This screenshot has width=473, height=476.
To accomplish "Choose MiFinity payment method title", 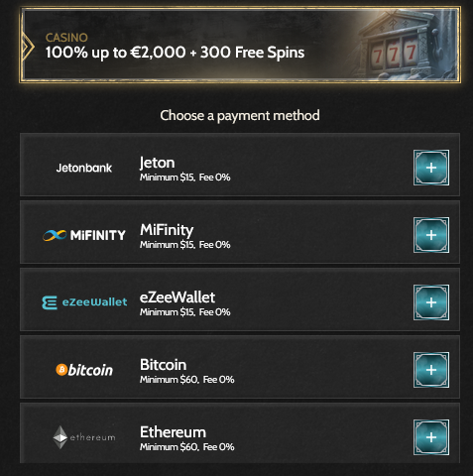I will tap(167, 230).
